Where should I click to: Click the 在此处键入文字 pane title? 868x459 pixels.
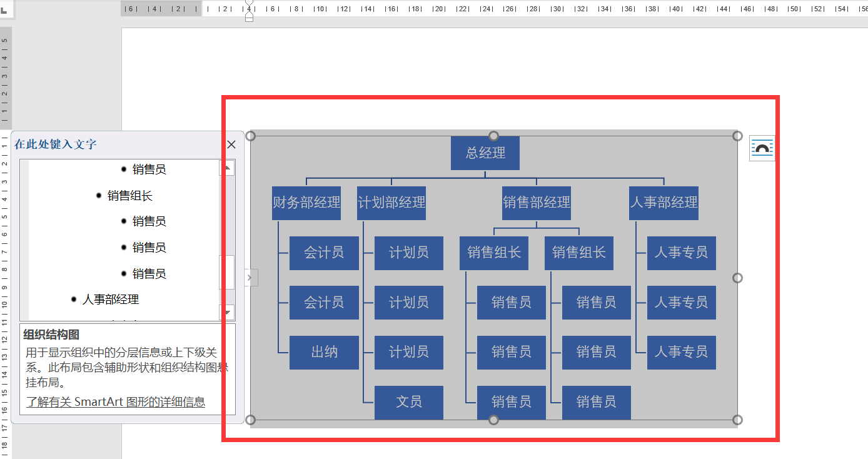56,144
